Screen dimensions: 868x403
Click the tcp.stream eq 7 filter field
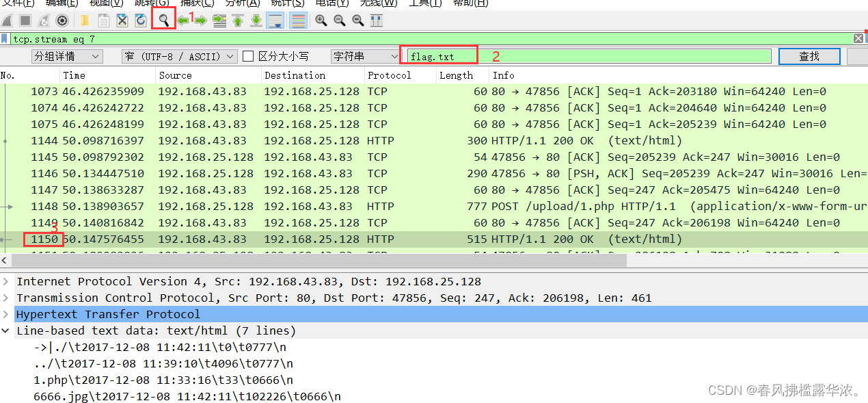pos(433,39)
